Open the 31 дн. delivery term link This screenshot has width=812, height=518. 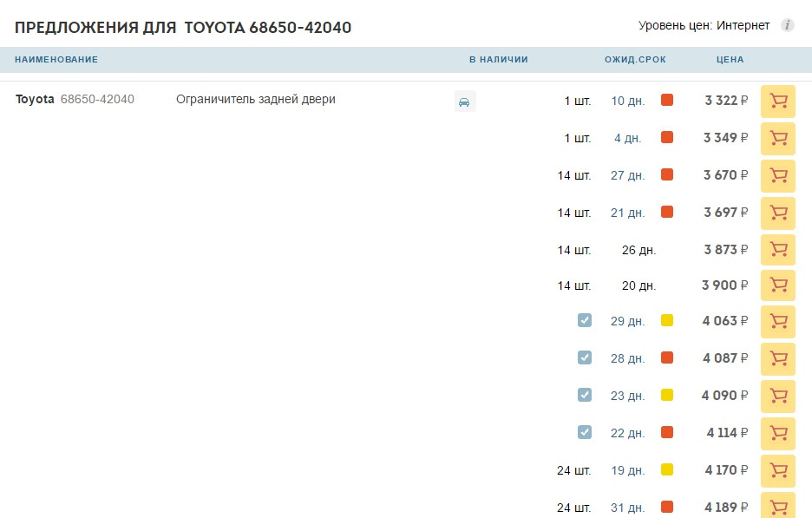pos(627,508)
